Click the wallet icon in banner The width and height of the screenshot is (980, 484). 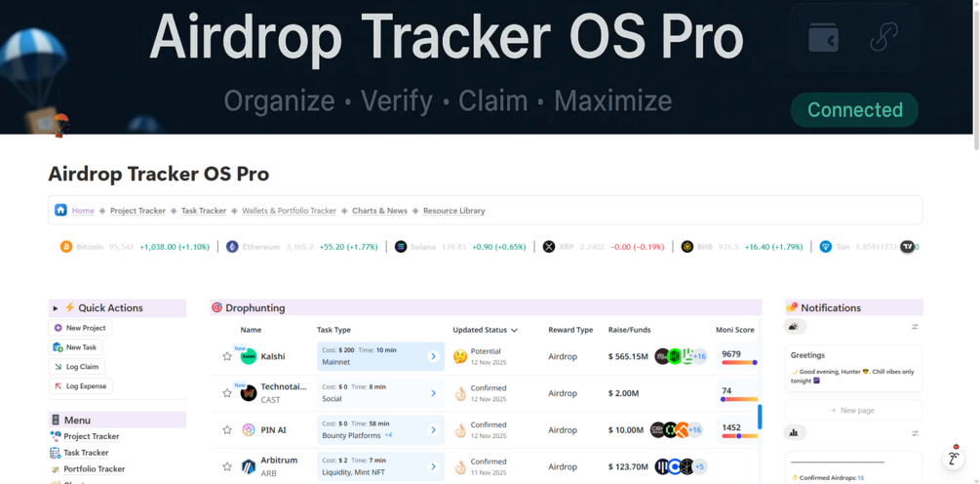click(x=823, y=37)
